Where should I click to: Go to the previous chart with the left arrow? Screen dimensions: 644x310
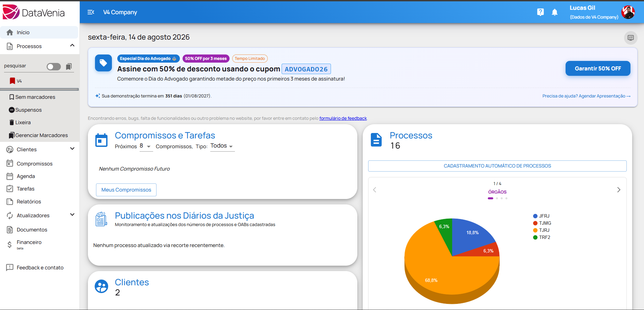(375, 190)
